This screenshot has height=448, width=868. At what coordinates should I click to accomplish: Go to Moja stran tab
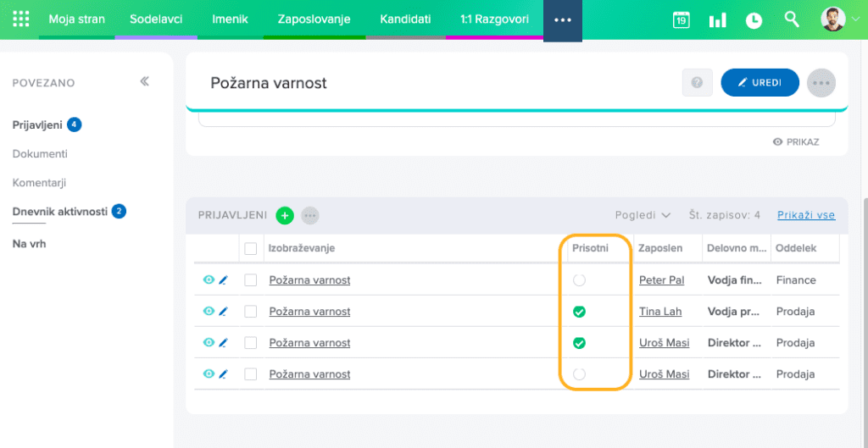(76, 19)
